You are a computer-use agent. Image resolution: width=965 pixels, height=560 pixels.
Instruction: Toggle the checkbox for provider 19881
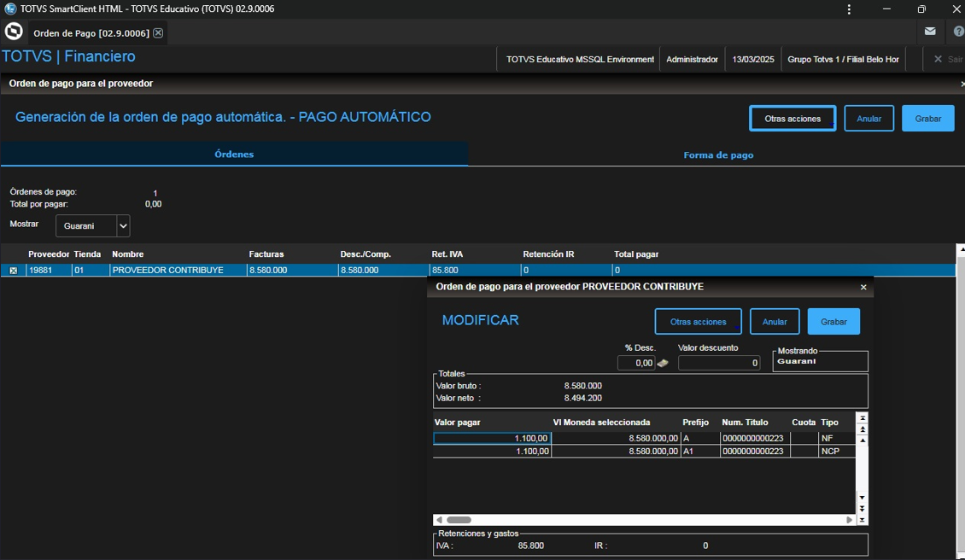tap(13, 271)
